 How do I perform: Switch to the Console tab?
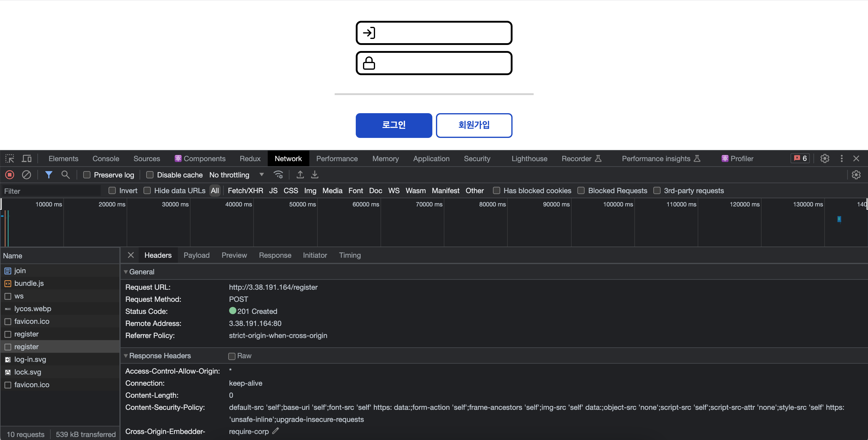106,158
